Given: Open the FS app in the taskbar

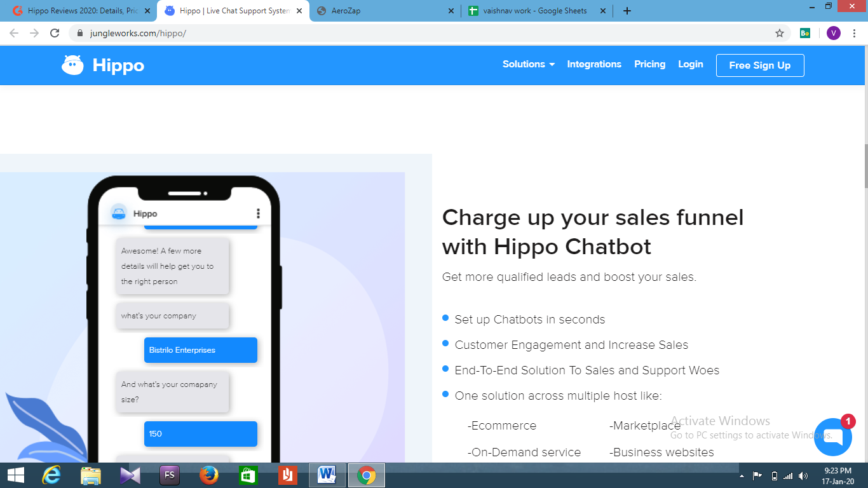Looking at the screenshot, I should coord(170,475).
